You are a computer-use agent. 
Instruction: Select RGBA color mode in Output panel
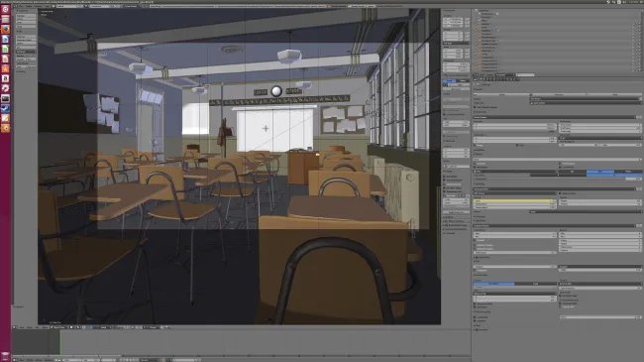tap(628, 172)
